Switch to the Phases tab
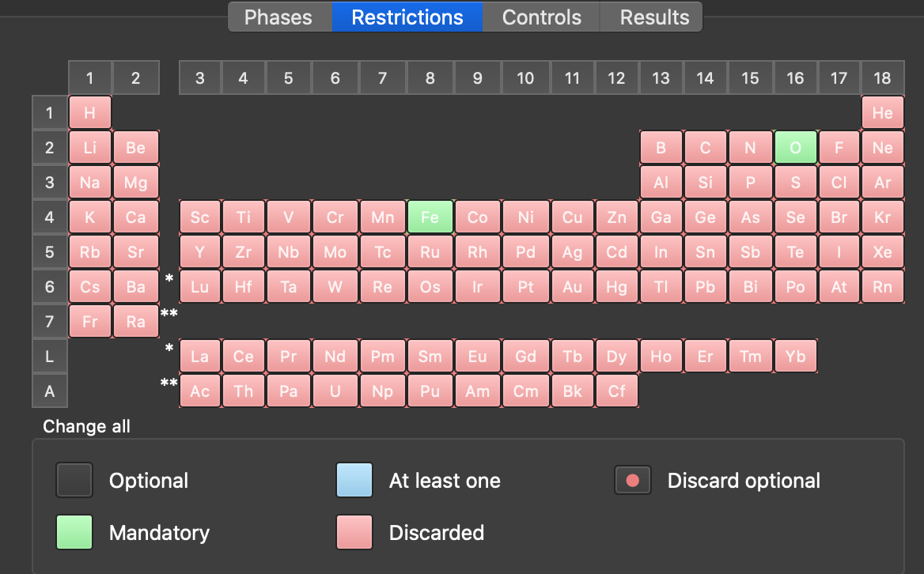924x574 pixels. (278, 17)
